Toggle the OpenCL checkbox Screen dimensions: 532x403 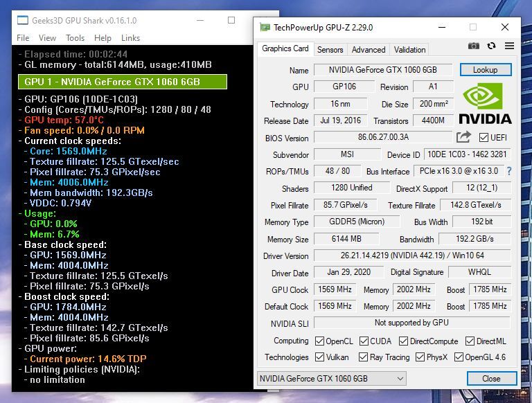[x=319, y=341]
